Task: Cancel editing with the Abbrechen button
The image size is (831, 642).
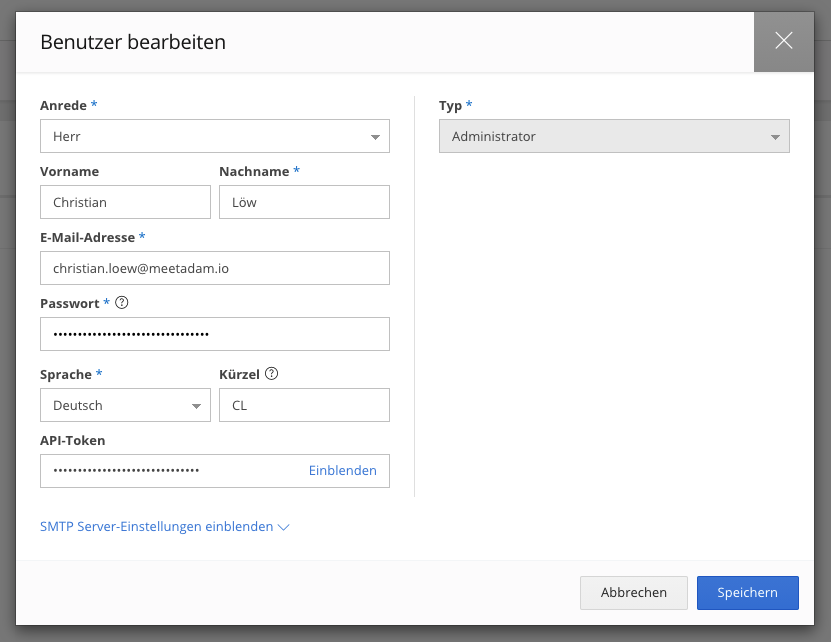Action: pos(633,593)
